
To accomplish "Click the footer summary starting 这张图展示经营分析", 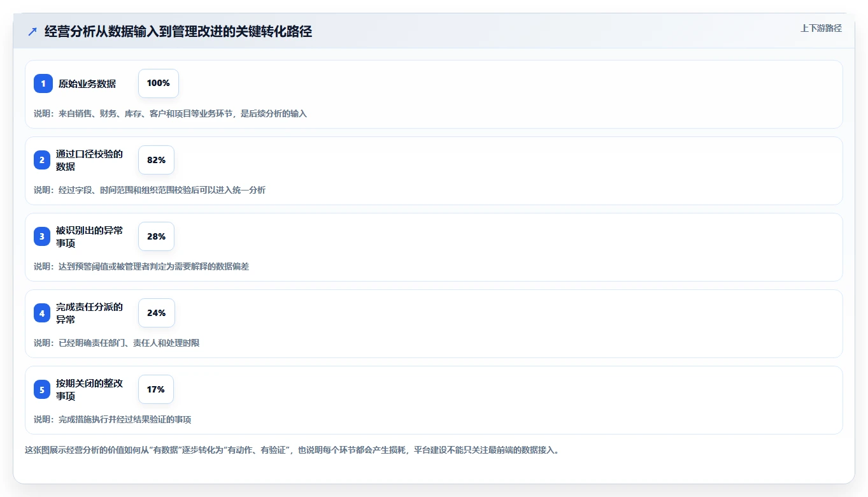I will pos(292,450).
